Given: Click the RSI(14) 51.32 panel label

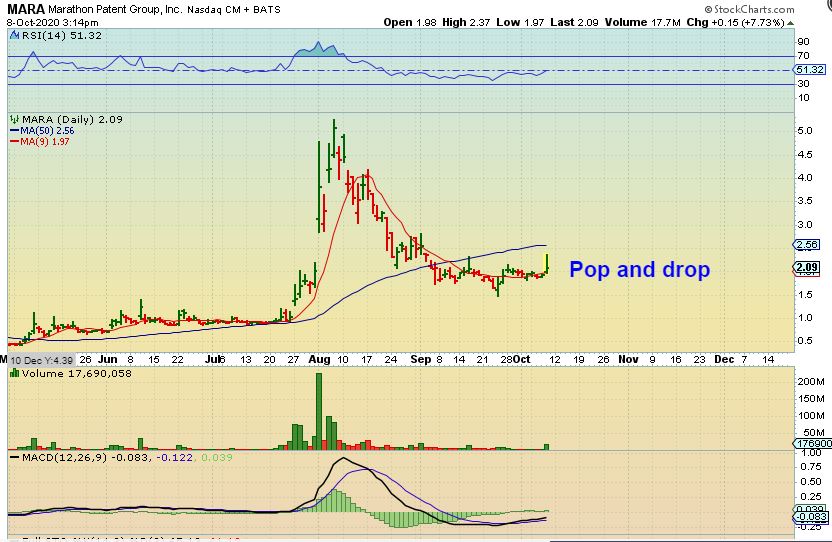Looking at the screenshot, I should [62, 36].
